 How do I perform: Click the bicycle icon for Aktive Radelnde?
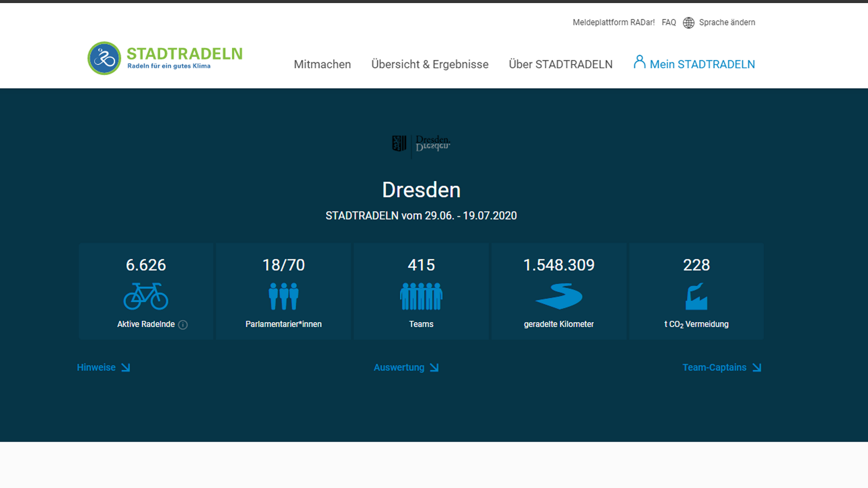click(x=146, y=296)
